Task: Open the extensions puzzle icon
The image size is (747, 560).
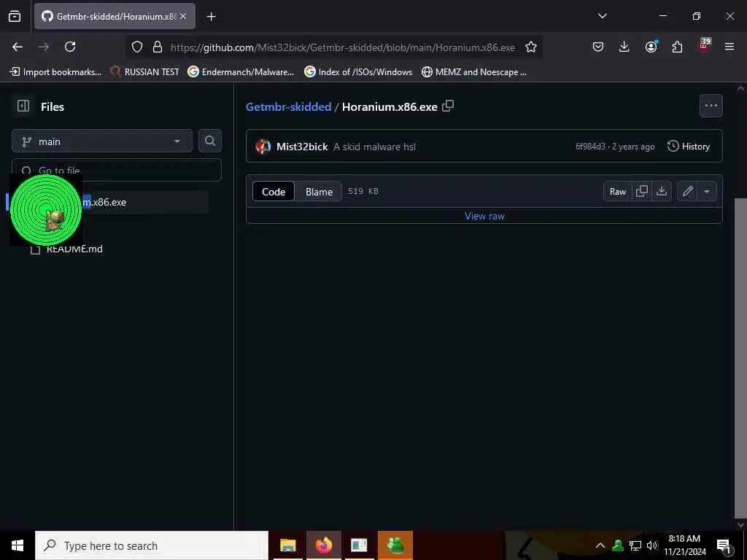Action: (x=677, y=47)
